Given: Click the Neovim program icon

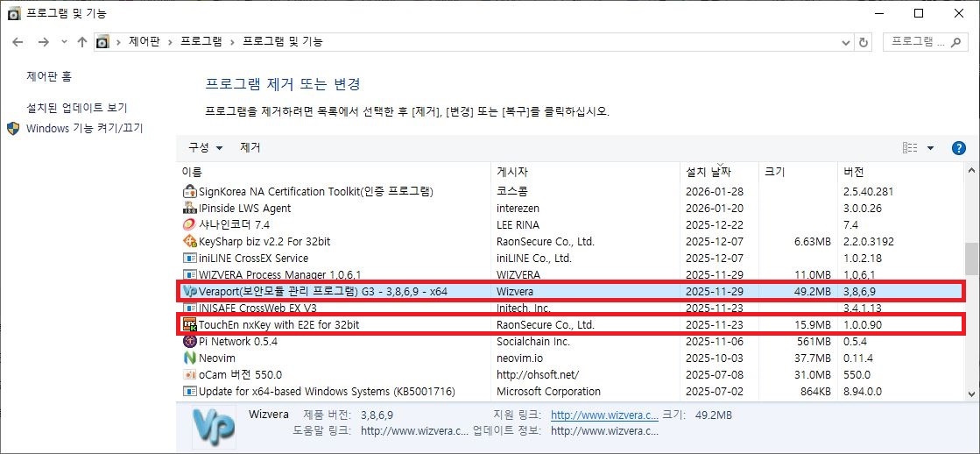Looking at the screenshot, I should pyautogui.click(x=189, y=358).
